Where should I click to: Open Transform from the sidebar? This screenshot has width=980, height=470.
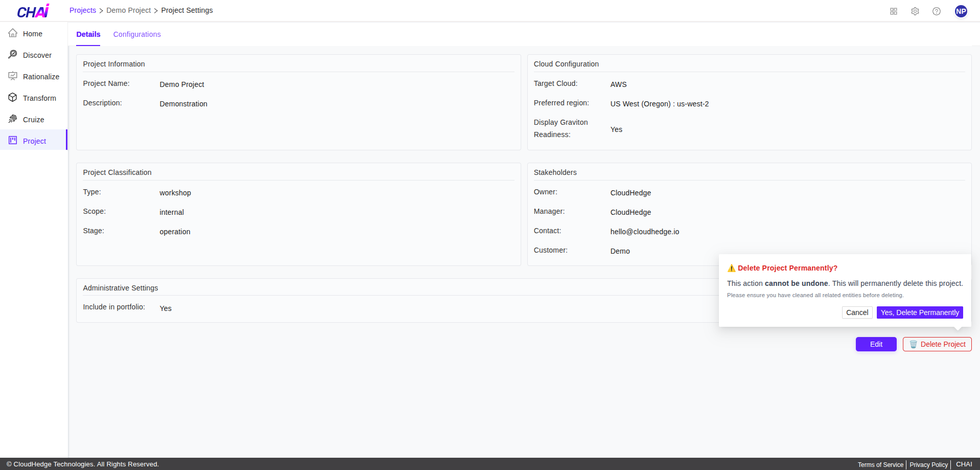pyautogui.click(x=40, y=98)
